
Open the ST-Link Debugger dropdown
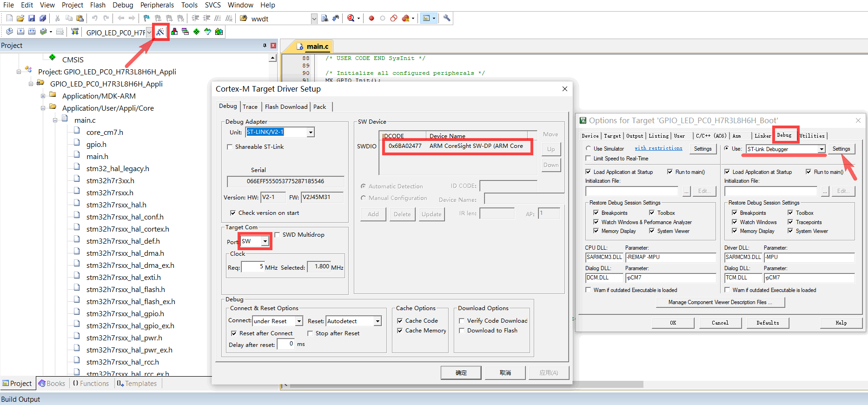[822, 149]
